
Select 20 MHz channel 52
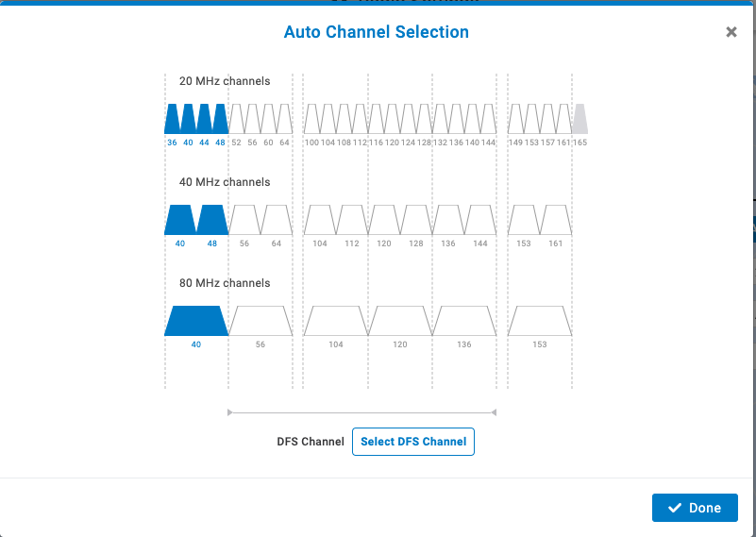click(237, 119)
